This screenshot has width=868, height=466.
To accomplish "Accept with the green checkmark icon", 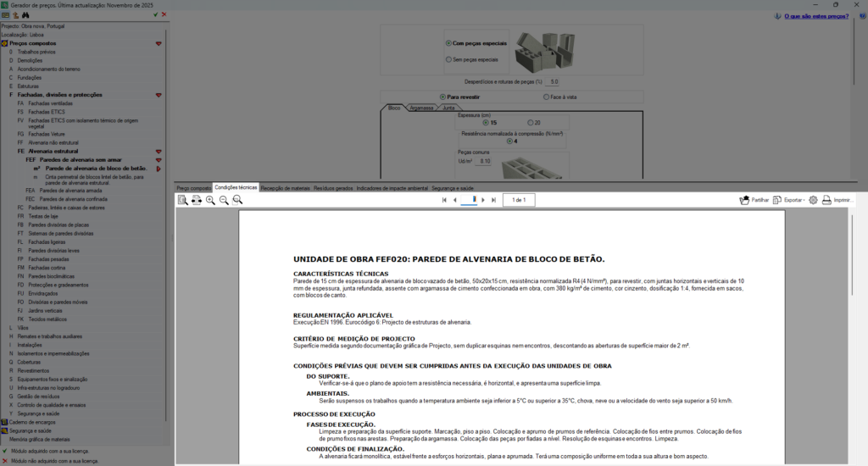I will (156, 15).
